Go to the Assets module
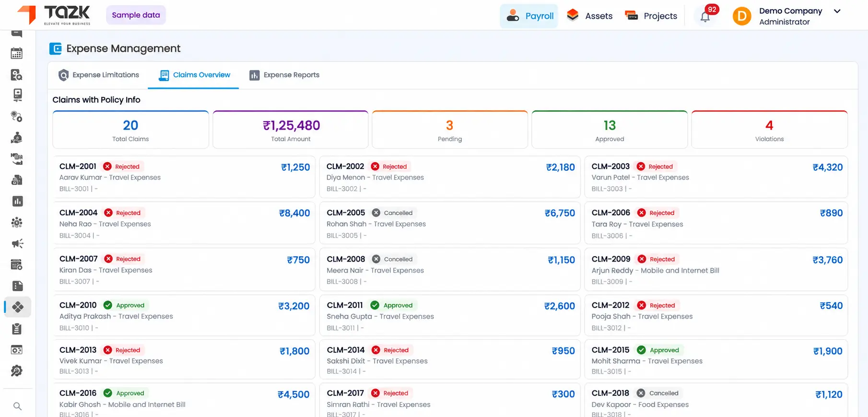The height and width of the screenshot is (417, 868). (589, 16)
